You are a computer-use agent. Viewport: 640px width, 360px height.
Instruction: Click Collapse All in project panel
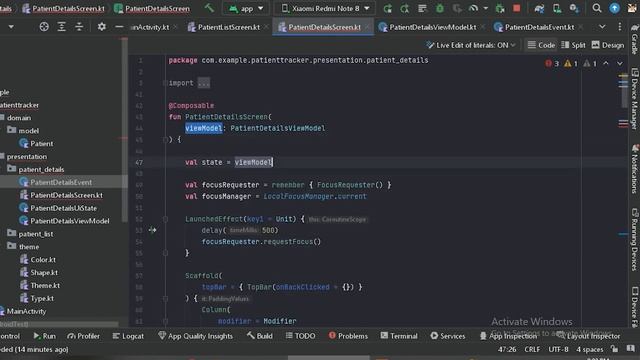point(79,27)
